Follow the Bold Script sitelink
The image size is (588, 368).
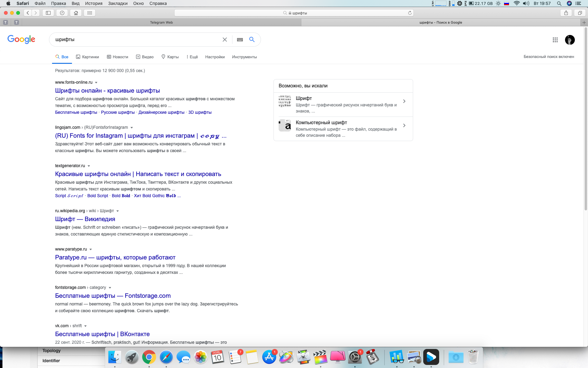98,196
